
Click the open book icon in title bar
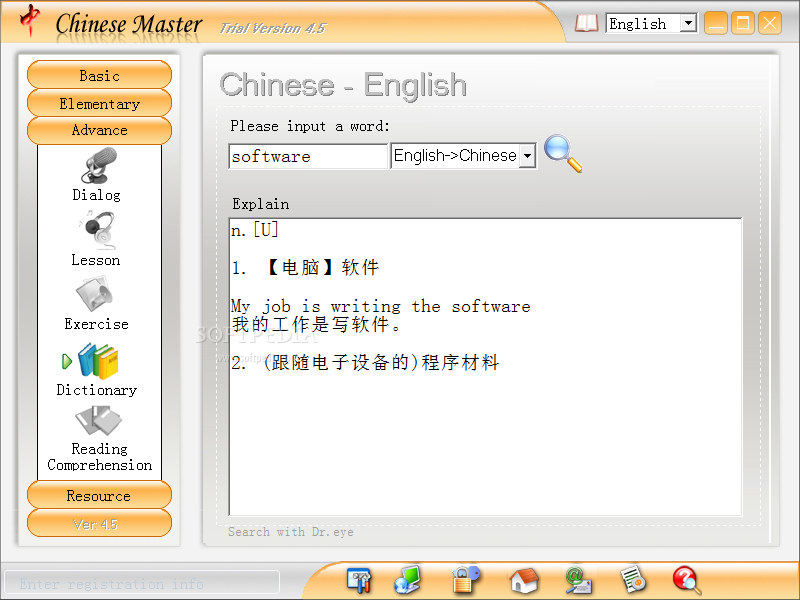(586, 23)
